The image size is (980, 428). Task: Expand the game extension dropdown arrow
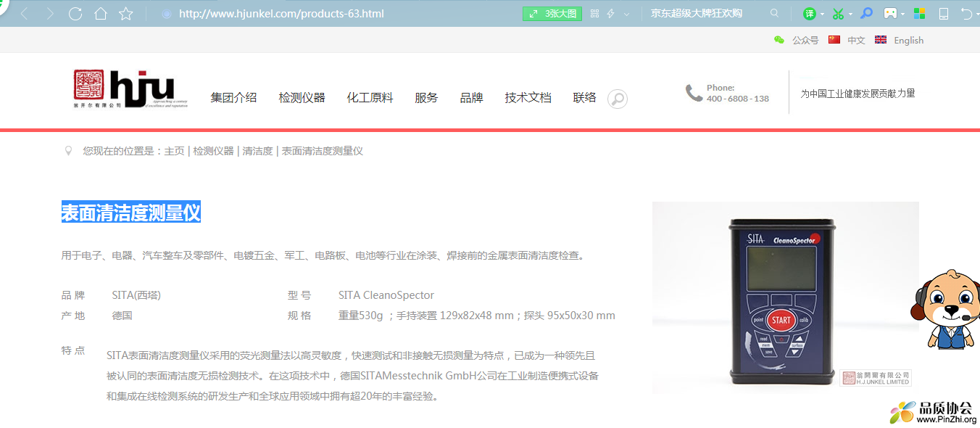(902, 15)
